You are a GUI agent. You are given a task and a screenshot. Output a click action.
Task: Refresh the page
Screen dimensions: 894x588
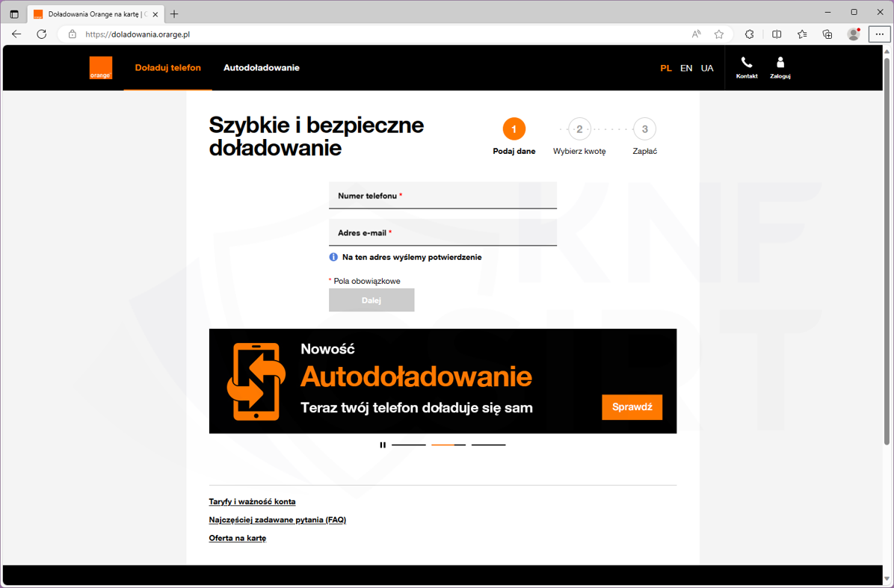[x=42, y=34]
